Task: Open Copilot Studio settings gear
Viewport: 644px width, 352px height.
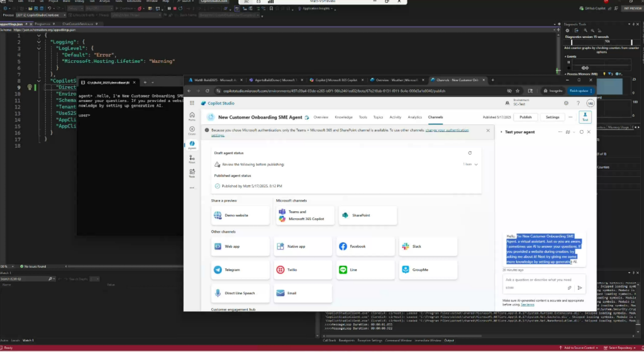Action: point(566,103)
